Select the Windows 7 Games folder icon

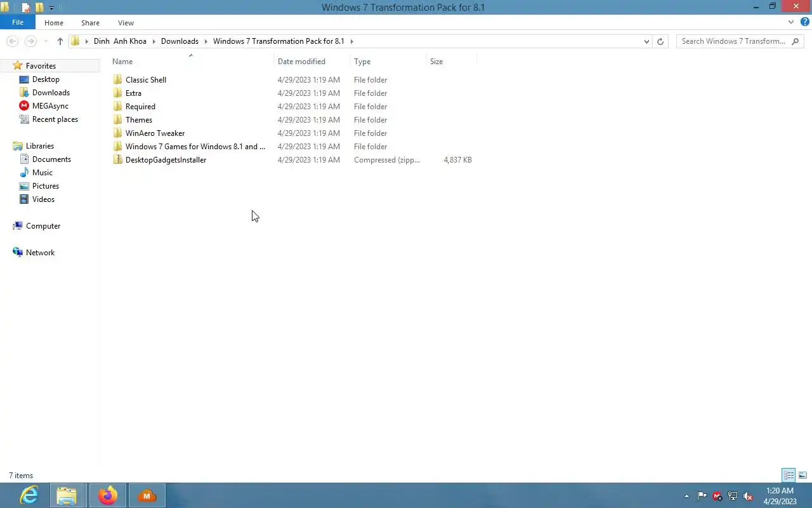pos(117,146)
